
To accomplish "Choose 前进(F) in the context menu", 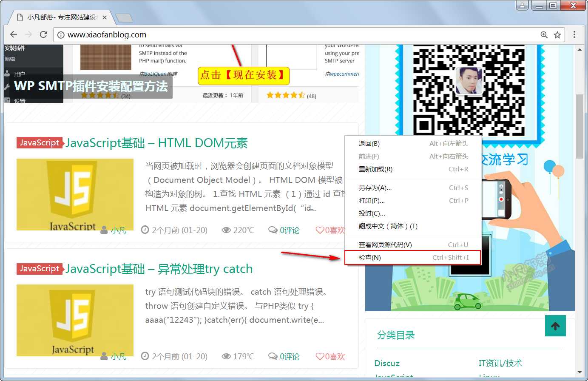I will (413, 156).
